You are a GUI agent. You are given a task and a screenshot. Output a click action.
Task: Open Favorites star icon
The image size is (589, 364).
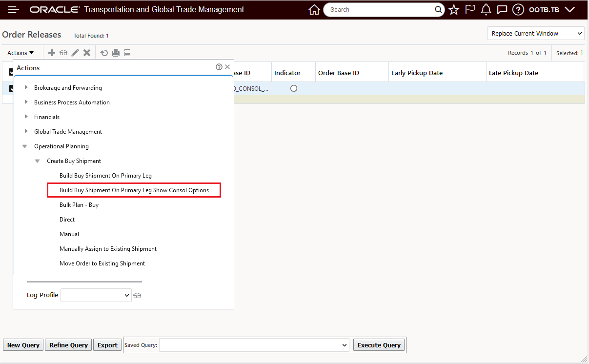tap(454, 10)
